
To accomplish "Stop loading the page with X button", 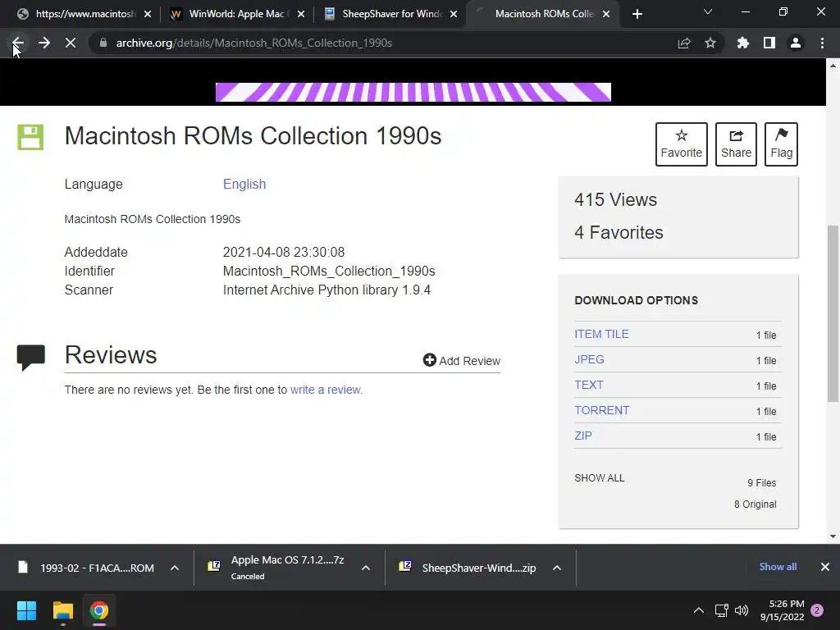I will pos(71,43).
